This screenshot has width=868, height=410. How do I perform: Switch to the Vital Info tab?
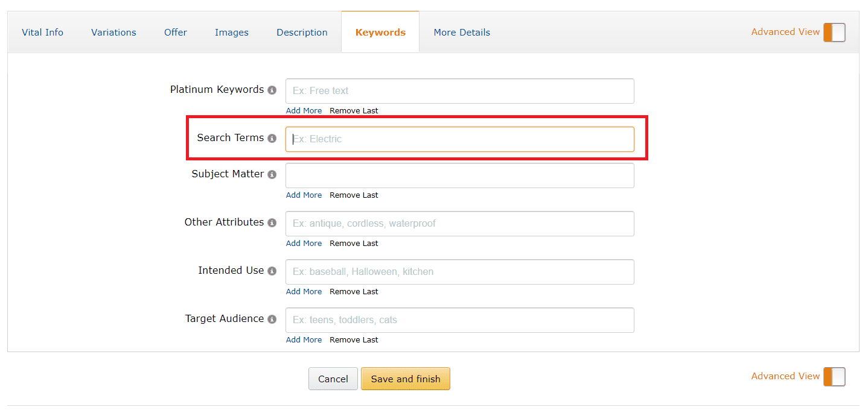pos(42,32)
